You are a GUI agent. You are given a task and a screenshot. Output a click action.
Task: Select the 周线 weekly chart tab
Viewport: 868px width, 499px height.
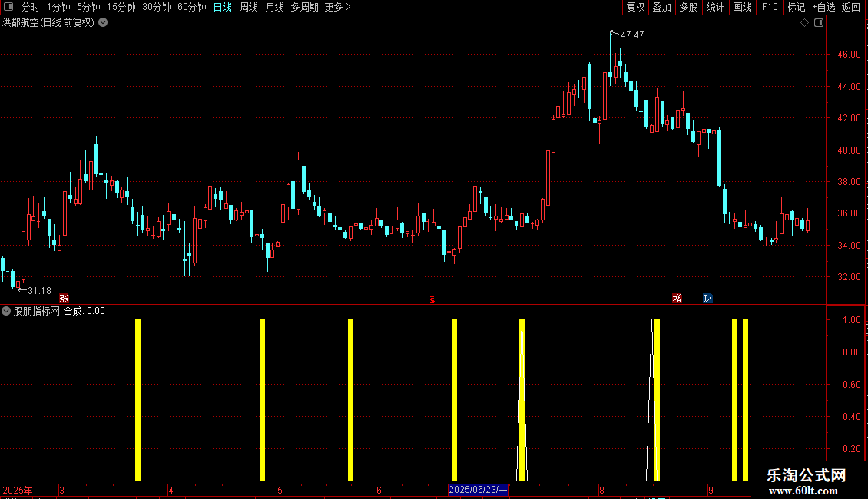pos(249,7)
